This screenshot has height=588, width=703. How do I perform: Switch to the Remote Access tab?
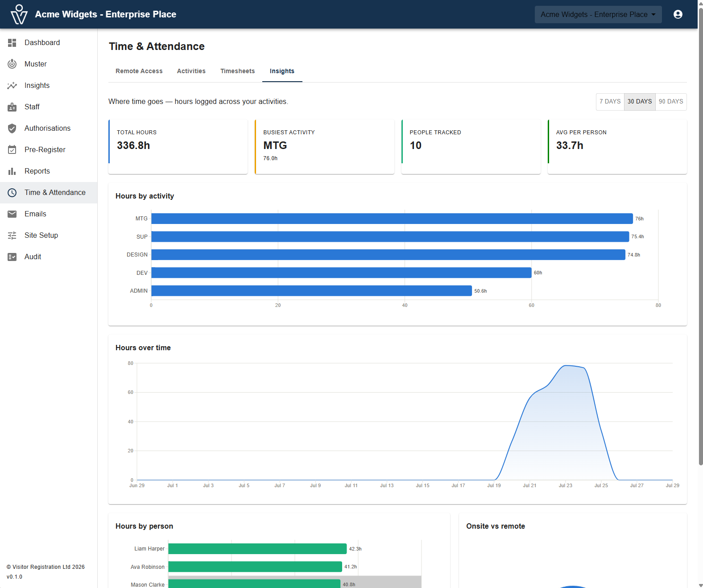[139, 71]
